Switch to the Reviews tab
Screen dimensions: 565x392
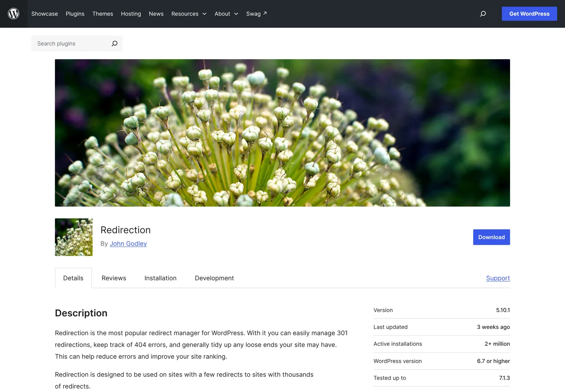114,278
